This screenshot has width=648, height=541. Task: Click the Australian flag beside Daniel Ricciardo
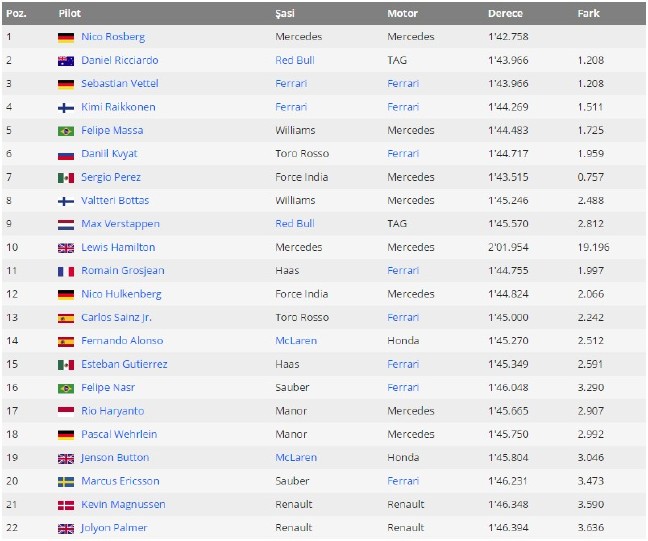(66, 60)
